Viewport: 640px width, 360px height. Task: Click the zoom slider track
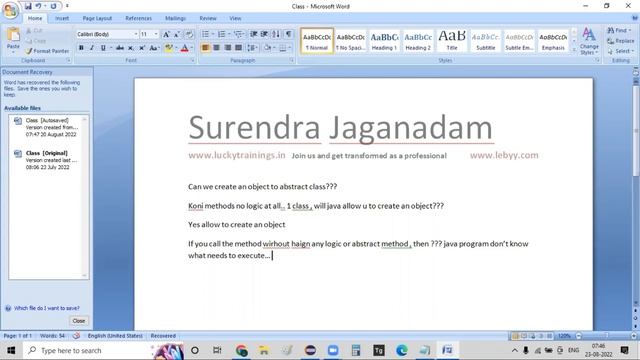pos(606,336)
